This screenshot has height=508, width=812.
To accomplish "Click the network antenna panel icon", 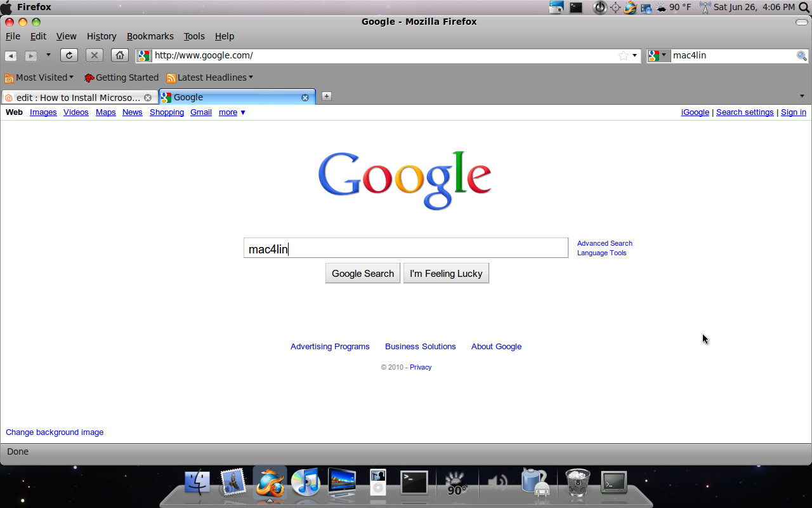I will (x=705, y=8).
